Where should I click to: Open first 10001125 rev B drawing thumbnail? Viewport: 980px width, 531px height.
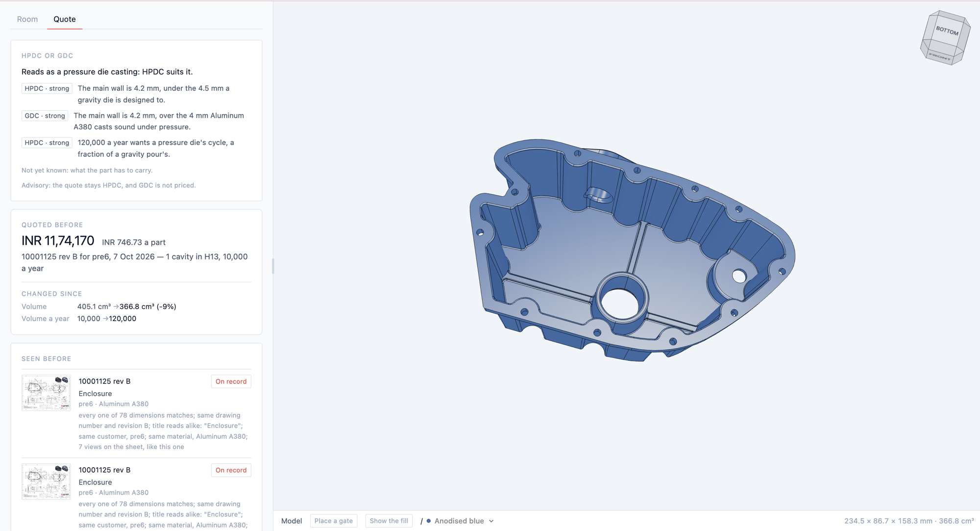46,393
